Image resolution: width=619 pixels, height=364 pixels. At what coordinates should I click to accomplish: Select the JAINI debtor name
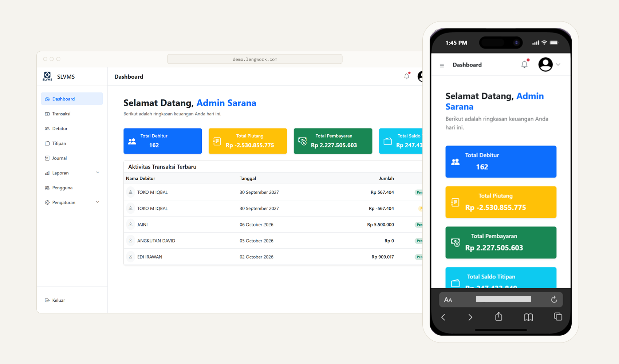click(x=142, y=225)
